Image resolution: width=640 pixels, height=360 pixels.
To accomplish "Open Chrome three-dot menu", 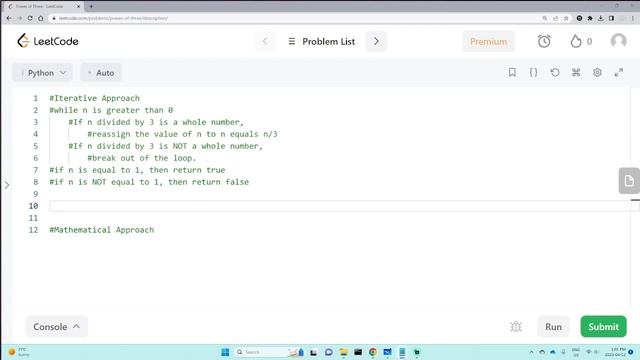I will click(633, 18).
